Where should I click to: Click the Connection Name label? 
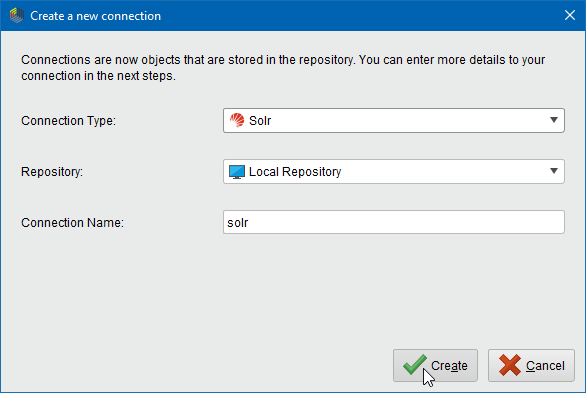pyautogui.click(x=72, y=223)
